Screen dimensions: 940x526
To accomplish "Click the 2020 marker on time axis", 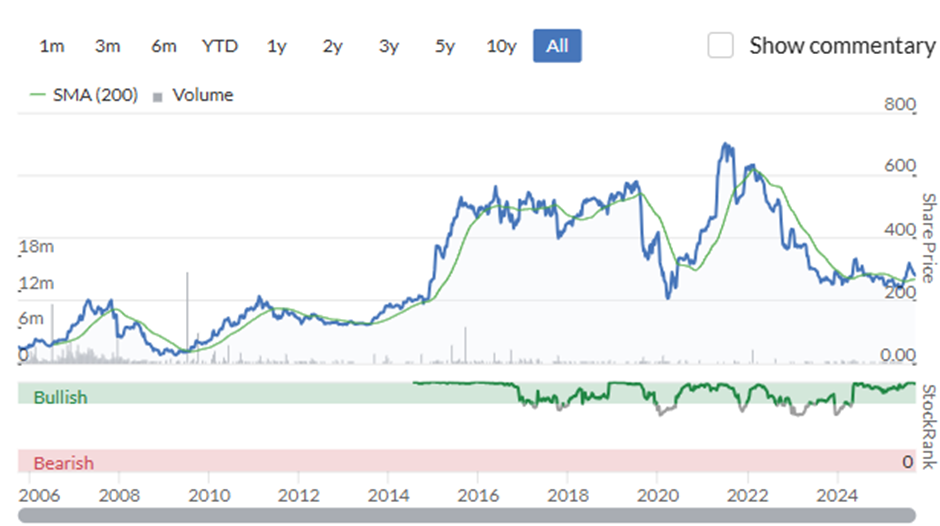I will (x=658, y=493).
